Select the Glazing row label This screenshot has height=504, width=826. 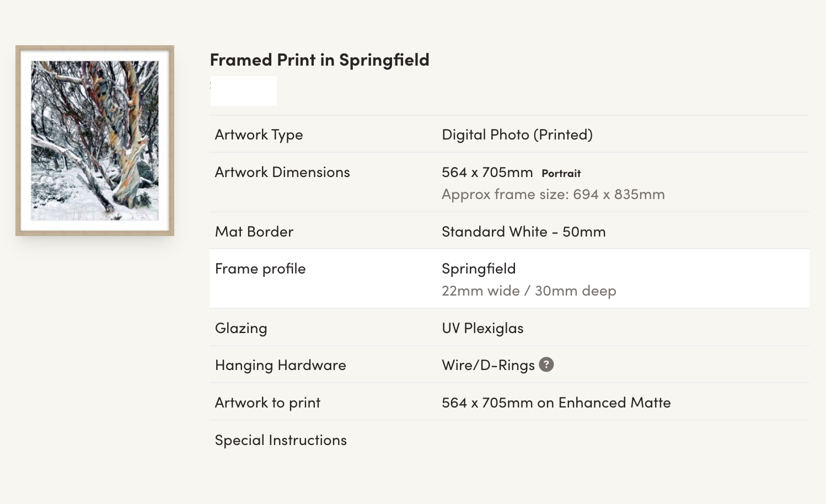click(241, 328)
